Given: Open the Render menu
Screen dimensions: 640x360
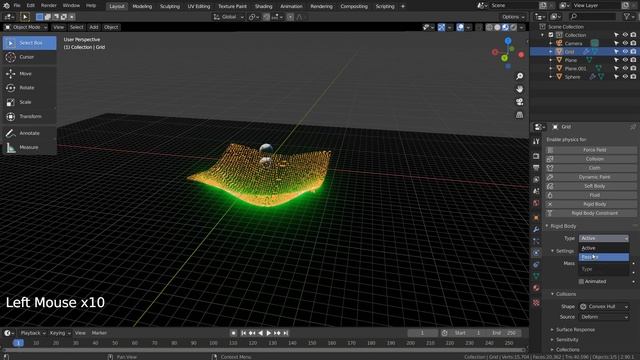Looking at the screenshot, I should (49, 6).
